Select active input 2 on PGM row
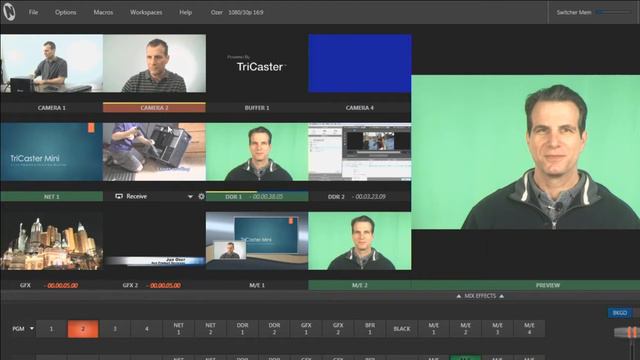640x360 pixels. click(x=83, y=329)
